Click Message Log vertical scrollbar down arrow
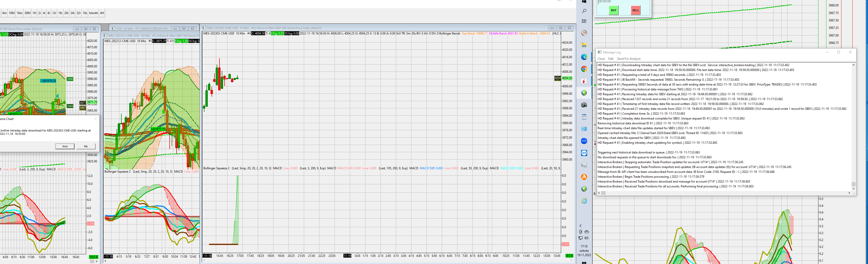This screenshot has height=264, width=868. 853,189
